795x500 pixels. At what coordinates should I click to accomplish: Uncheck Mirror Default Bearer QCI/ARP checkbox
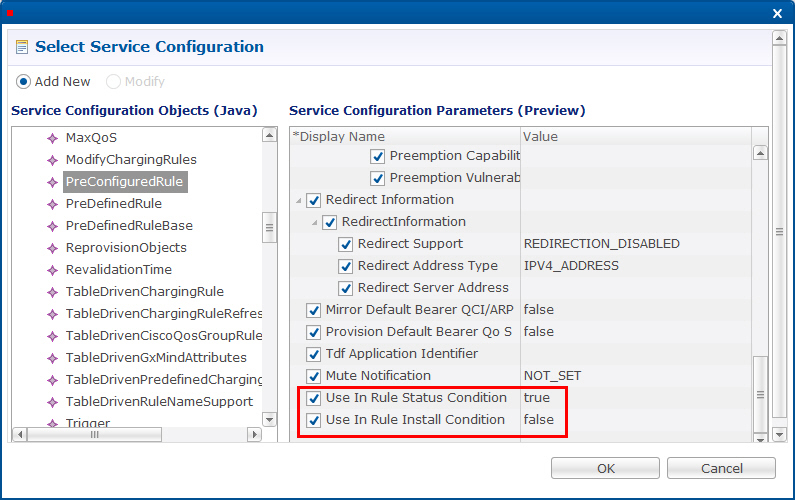pos(314,310)
